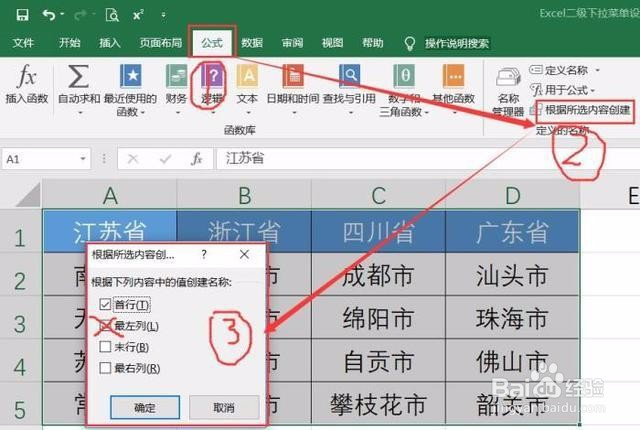The height and width of the screenshot is (430, 640).
Task: Open 最近使用的函数 star book icon
Action: (x=131, y=75)
